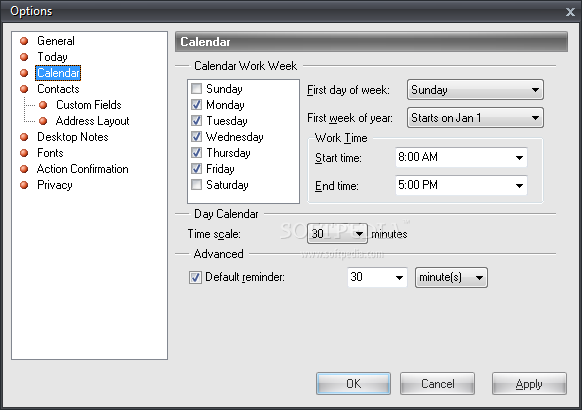
Task: Click the bullet icon beside Action Confirmation
Action: 24,169
